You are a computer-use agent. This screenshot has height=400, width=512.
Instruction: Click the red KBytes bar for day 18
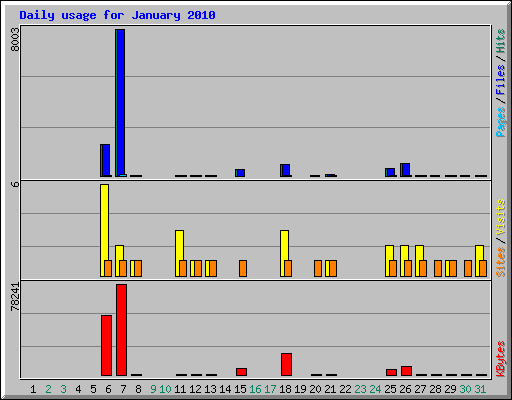point(287,365)
